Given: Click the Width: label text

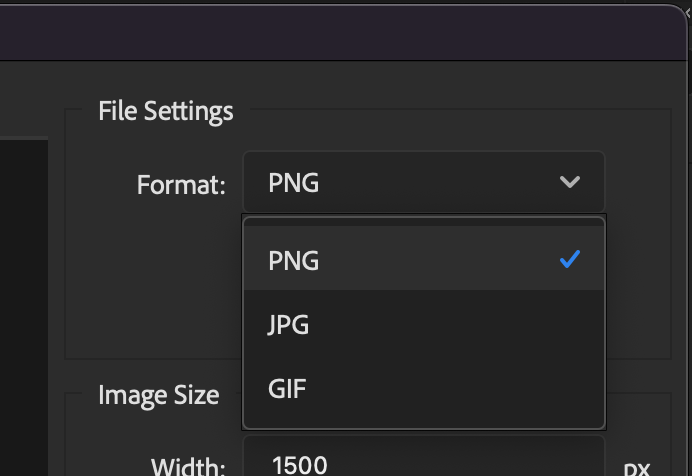Looking at the screenshot, I should click(x=188, y=467).
